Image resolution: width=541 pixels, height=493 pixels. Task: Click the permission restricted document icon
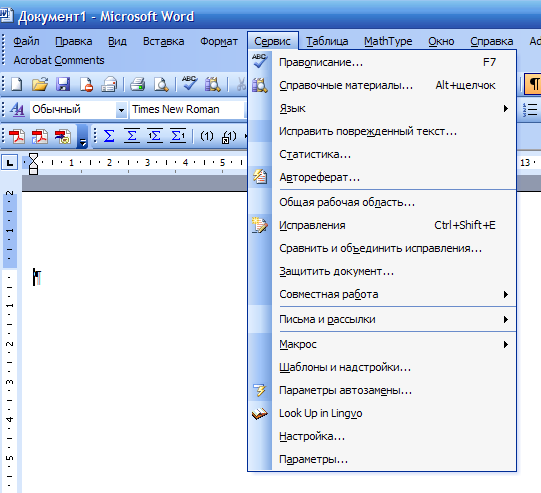click(x=86, y=84)
